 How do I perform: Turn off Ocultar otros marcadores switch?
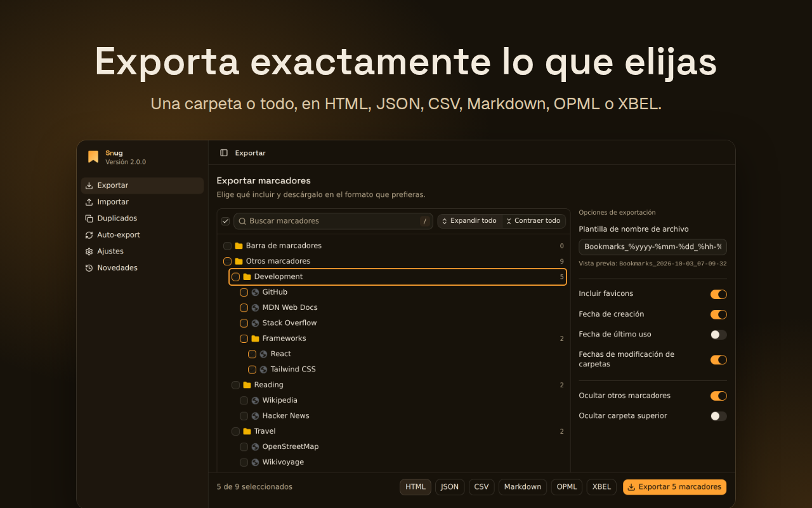(718, 396)
